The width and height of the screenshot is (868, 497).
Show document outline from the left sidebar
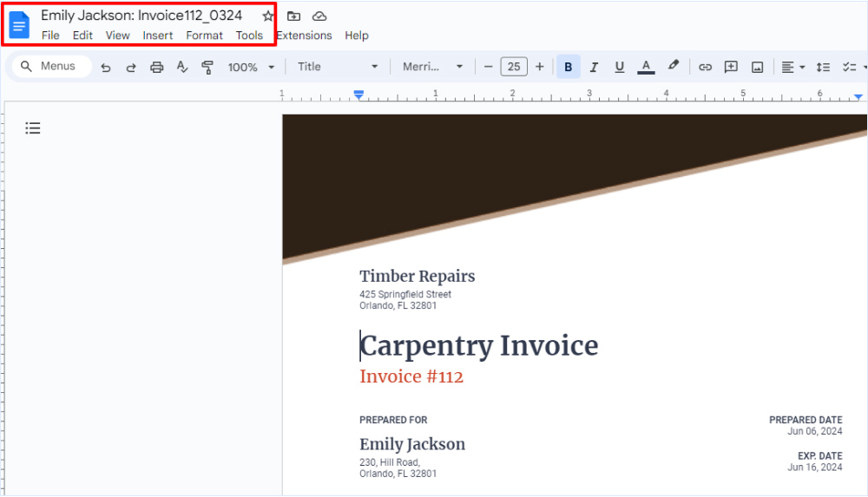coord(33,128)
